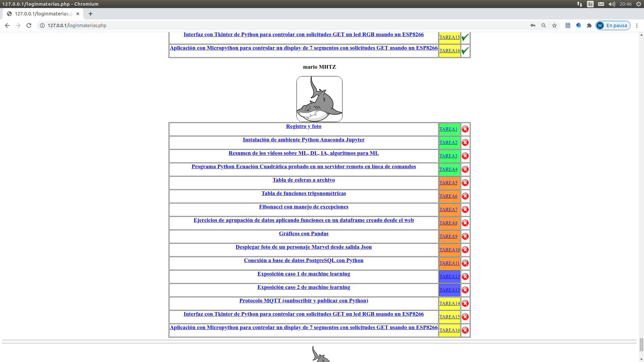Click the red X icon for TAREA4
This screenshot has width=644, height=362.
tap(465, 169)
